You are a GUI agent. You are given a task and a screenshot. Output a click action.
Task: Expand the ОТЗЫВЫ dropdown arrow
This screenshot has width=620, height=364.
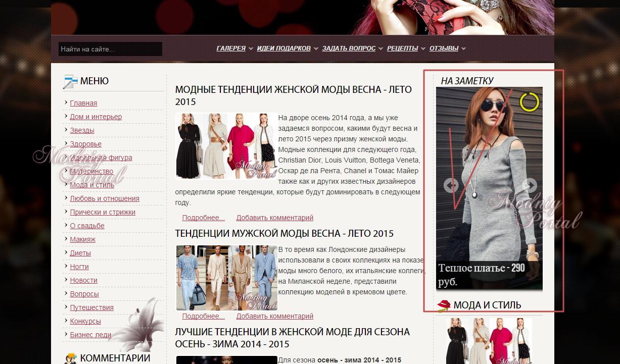pos(463,49)
